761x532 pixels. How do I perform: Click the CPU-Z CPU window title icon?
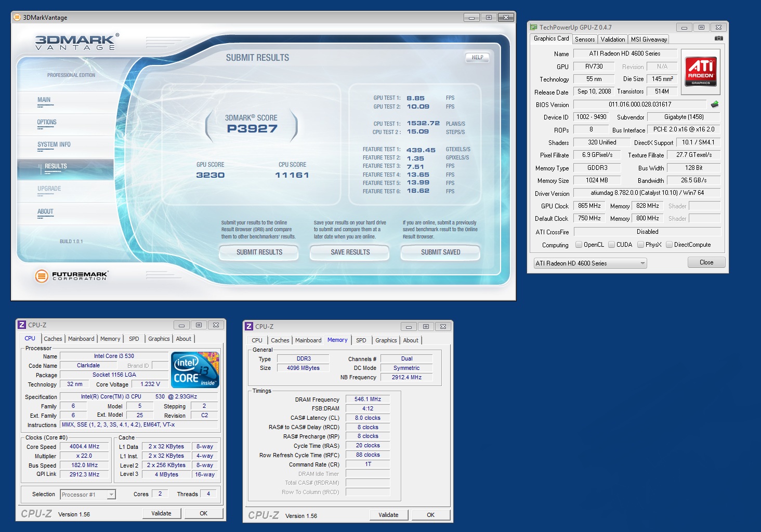pos(22,325)
